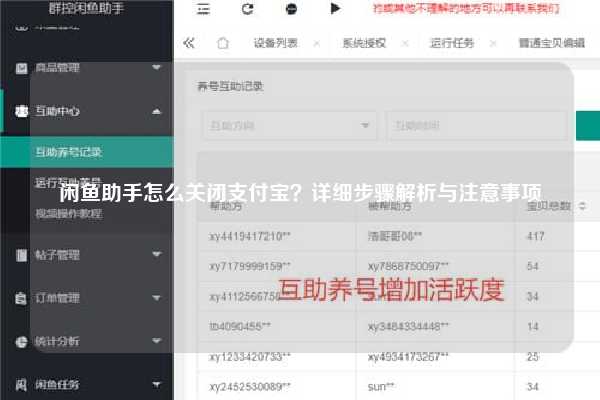Click the red notice text in the header
The width and height of the screenshot is (600, 400).
coord(466,8)
